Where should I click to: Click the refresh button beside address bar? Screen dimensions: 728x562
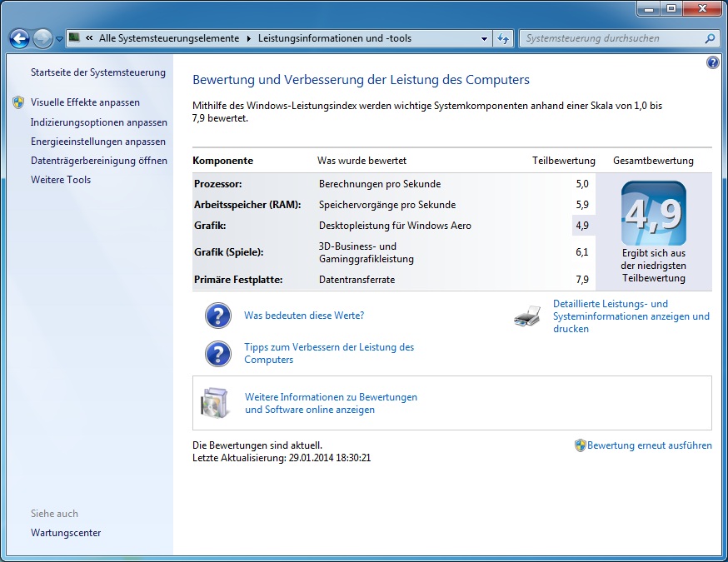point(503,38)
